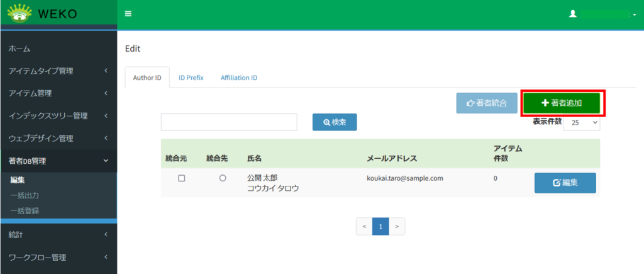Check the 統合元 checkbox for 公開 太郎

point(182,178)
